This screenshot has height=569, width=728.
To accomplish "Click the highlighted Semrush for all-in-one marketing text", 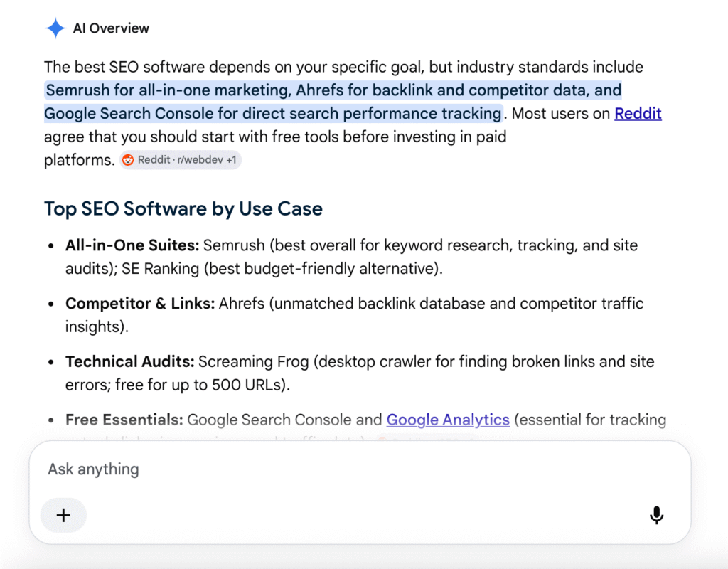I will point(168,90).
